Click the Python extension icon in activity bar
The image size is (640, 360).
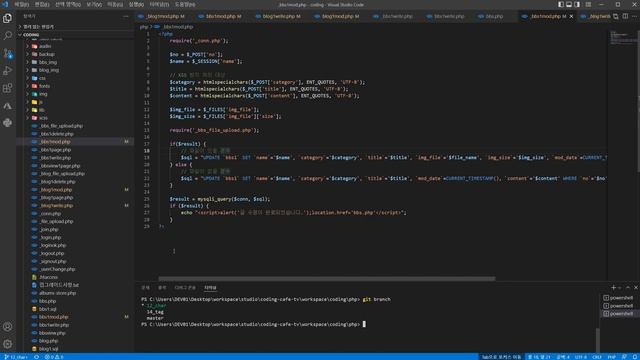[7, 122]
